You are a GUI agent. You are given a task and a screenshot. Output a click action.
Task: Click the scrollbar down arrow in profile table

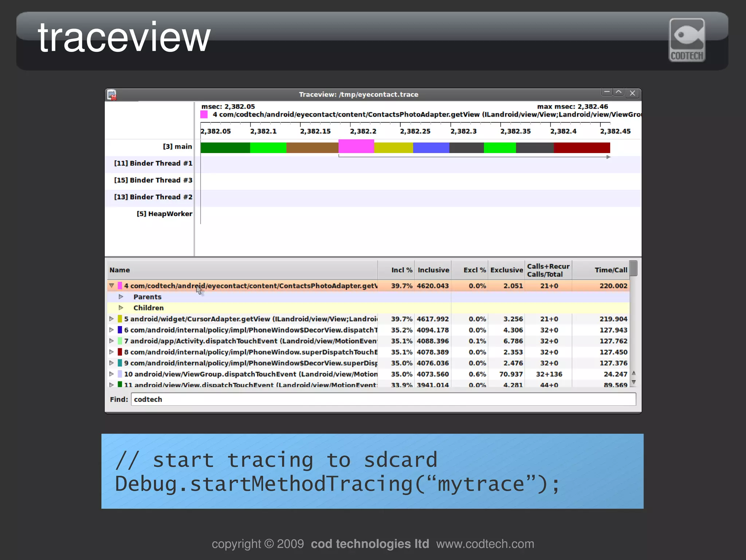633,382
